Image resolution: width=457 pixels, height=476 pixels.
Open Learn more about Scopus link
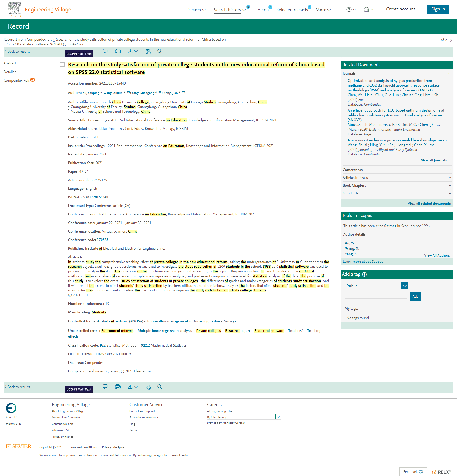tap(363, 262)
